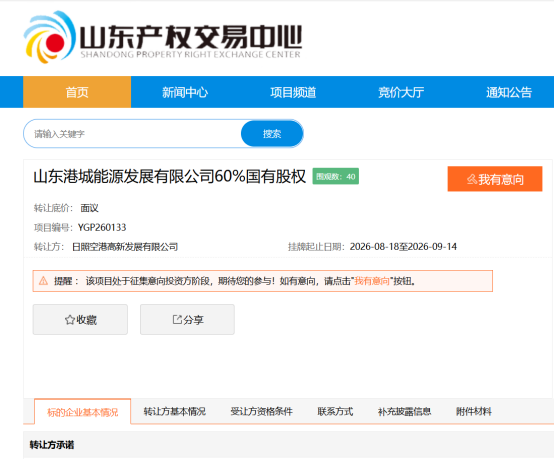Open the 补充披露信息 tab
554x459 pixels.
click(x=404, y=411)
